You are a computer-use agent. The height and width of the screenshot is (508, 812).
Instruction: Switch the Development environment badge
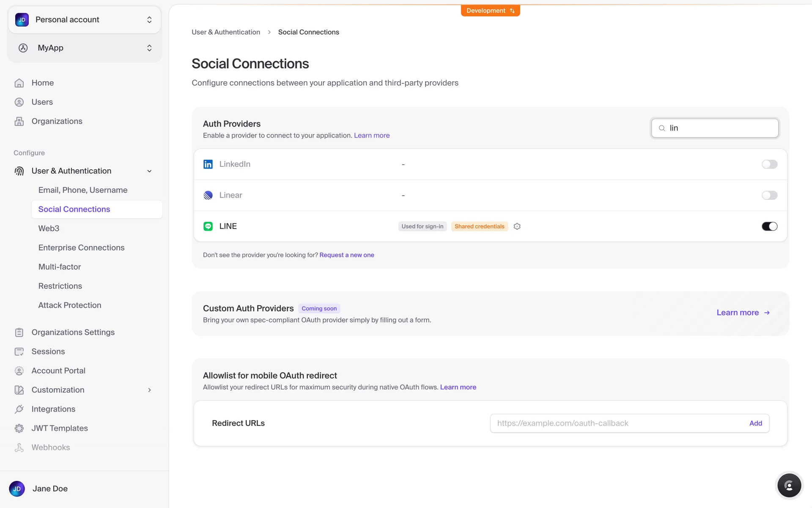click(490, 11)
